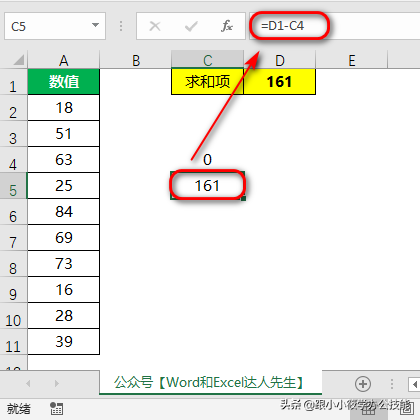Select cell C5 showing 161

pyautogui.click(x=208, y=186)
